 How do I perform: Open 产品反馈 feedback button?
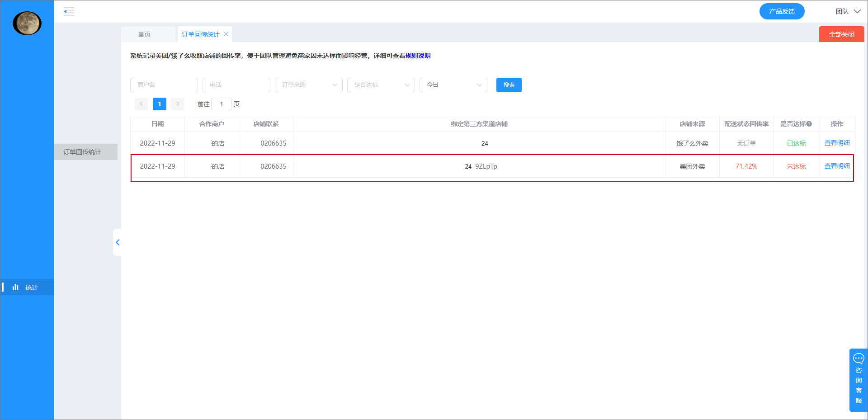point(782,11)
